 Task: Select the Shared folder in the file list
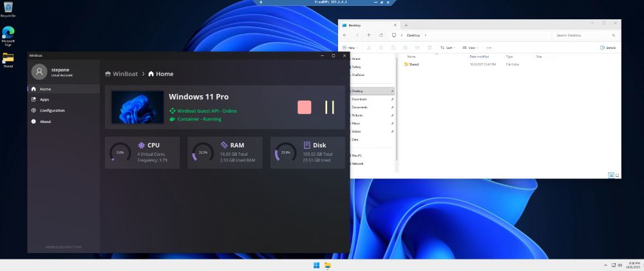tap(412, 64)
